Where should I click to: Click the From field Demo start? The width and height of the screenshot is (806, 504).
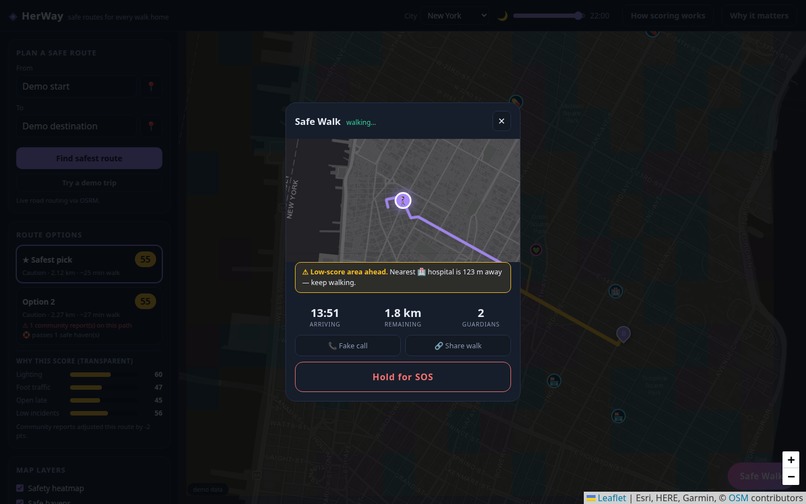(77, 86)
